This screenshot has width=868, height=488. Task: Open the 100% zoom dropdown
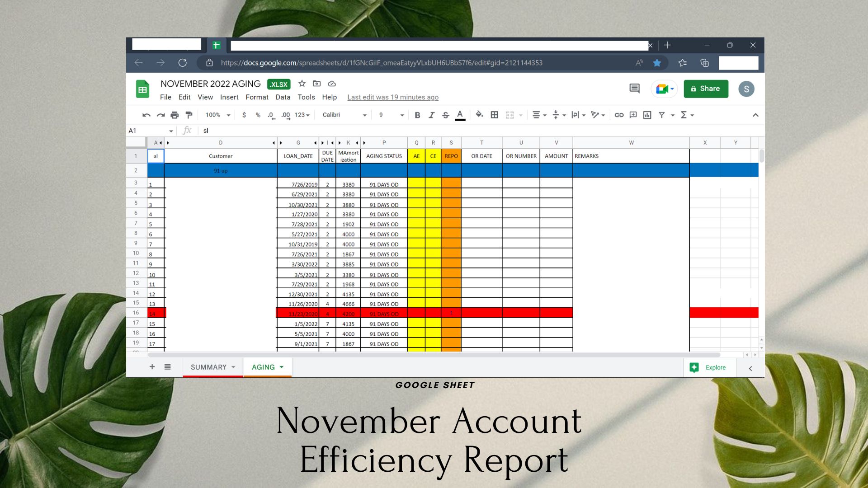[x=217, y=115]
